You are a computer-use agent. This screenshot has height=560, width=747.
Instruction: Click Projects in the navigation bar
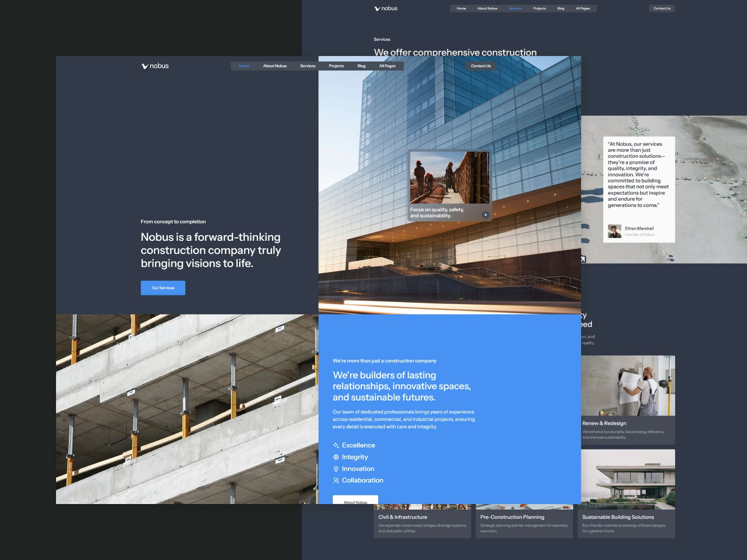(x=336, y=66)
